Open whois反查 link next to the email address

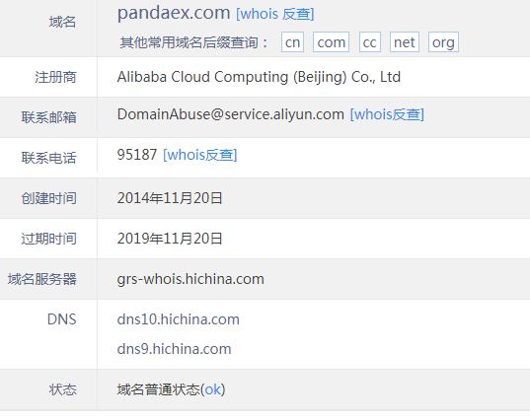pyautogui.click(x=387, y=114)
